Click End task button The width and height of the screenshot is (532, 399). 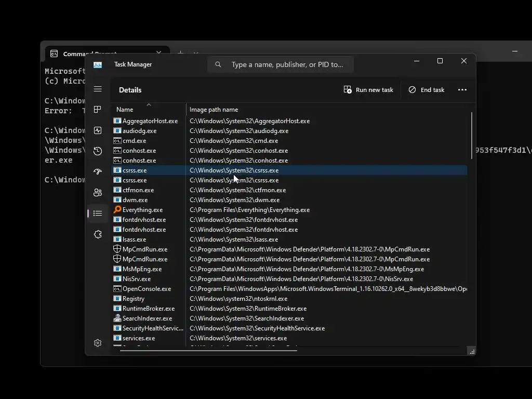click(x=427, y=89)
